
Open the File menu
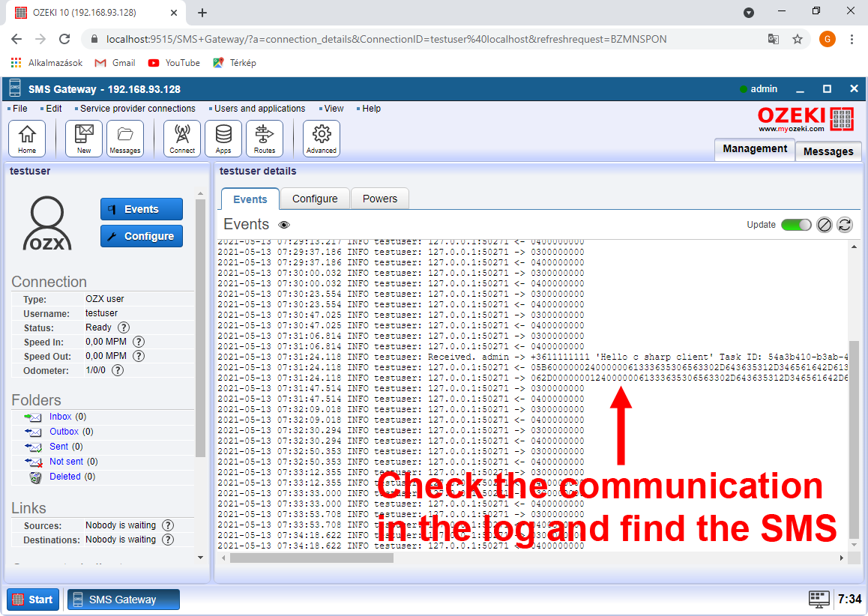pyautogui.click(x=20, y=109)
